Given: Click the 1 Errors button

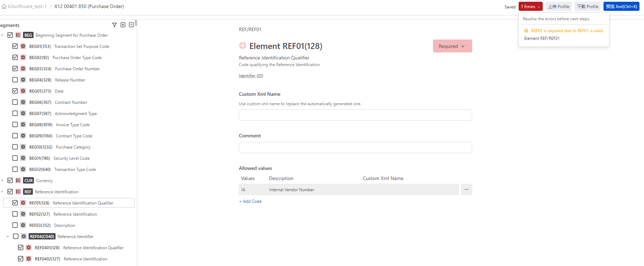Looking at the screenshot, I should (x=530, y=7).
